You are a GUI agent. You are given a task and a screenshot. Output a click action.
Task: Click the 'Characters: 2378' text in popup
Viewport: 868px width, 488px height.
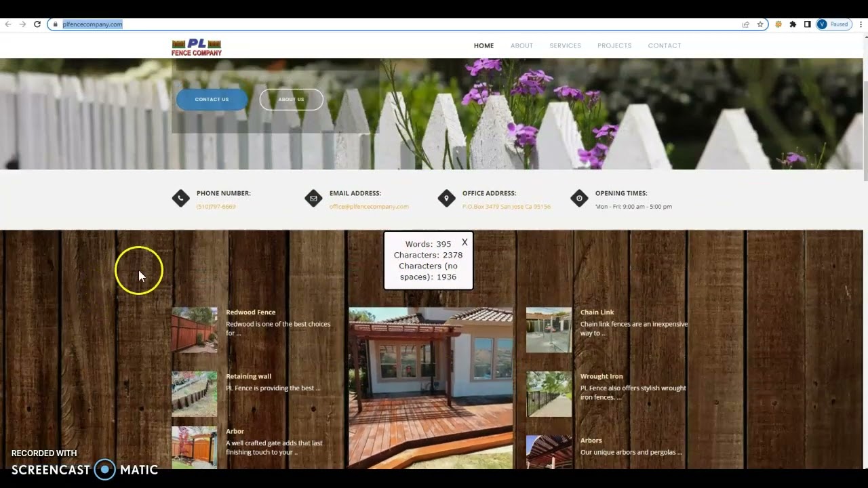428,255
